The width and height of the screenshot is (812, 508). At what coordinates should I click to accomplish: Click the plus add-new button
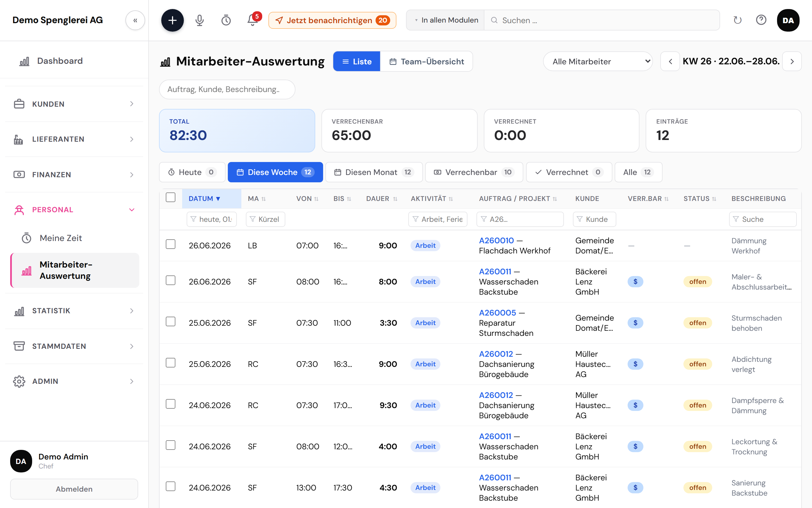pyautogui.click(x=172, y=20)
